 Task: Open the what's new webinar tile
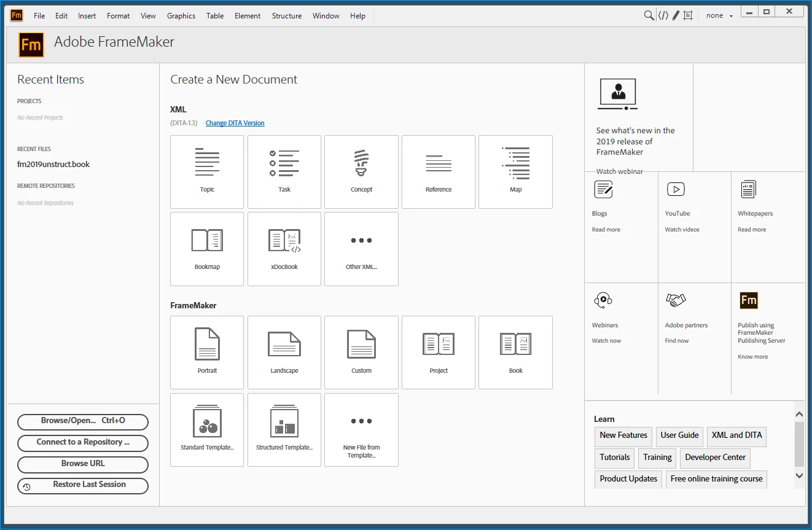[x=639, y=117]
